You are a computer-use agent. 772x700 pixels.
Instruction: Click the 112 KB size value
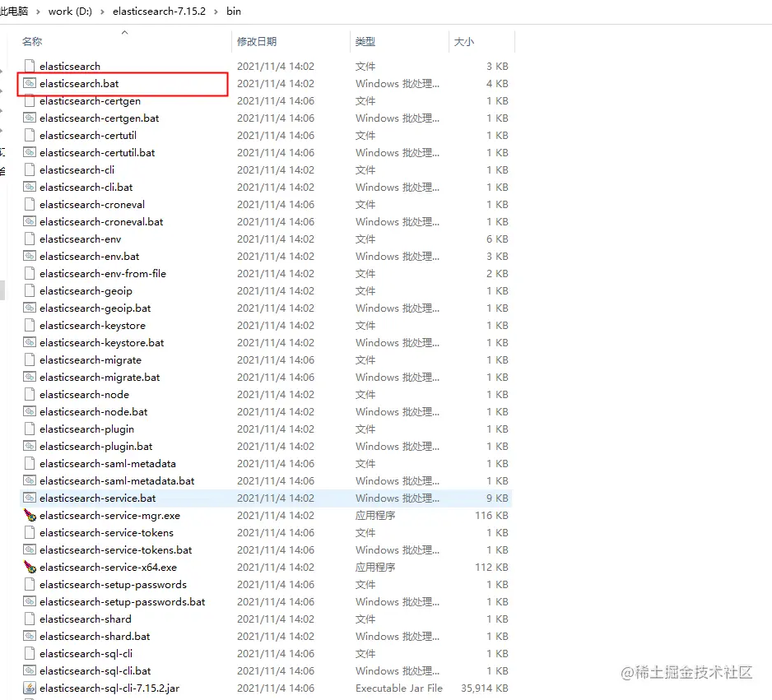(x=491, y=567)
